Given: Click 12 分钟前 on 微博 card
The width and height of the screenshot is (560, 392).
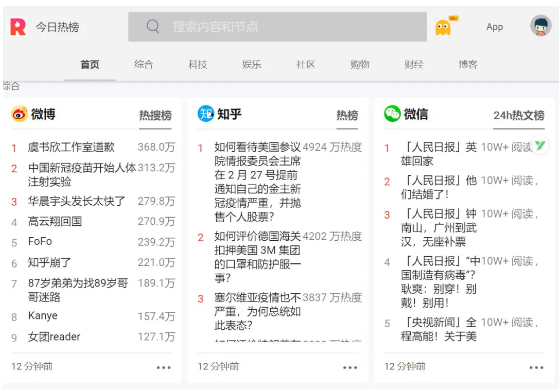Looking at the screenshot, I should pyautogui.click(x=32, y=367).
